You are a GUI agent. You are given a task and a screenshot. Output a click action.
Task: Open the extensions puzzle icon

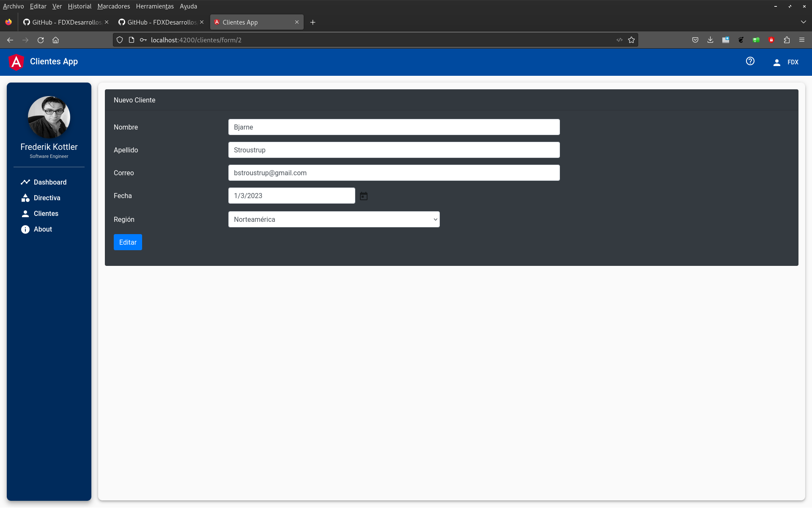click(787, 40)
